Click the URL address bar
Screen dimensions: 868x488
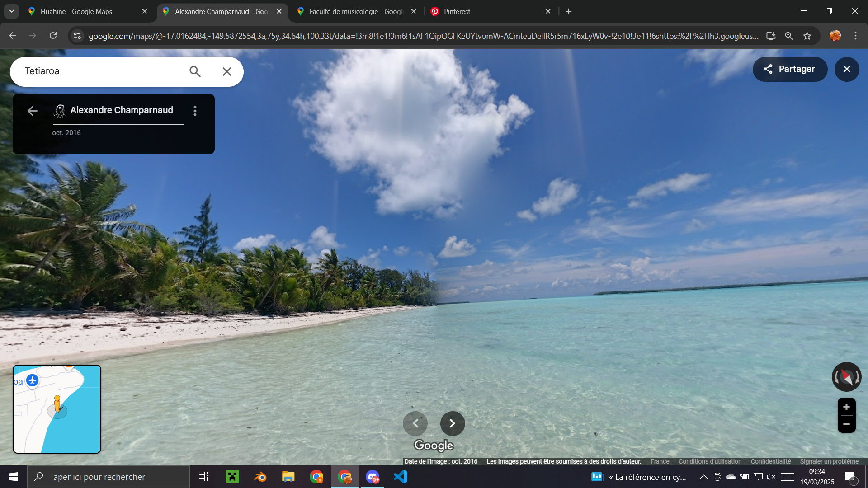(x=423, y=36)
